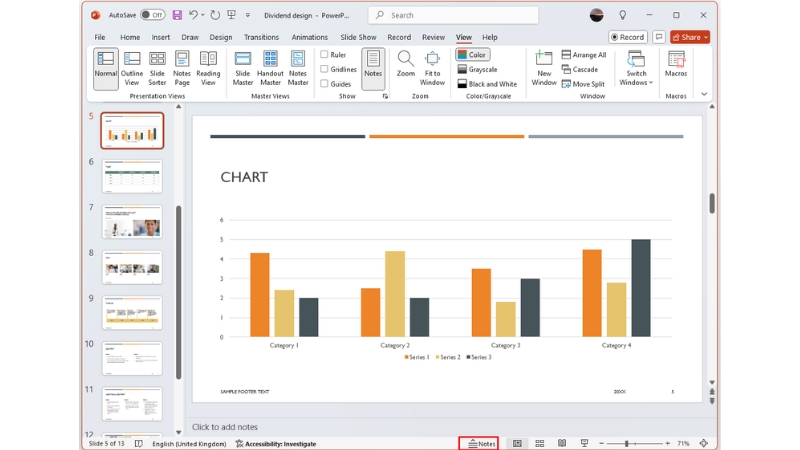Click in the Search box
Image resolution: width=800 pixels, height=450 pixels.
pos(453,15)
